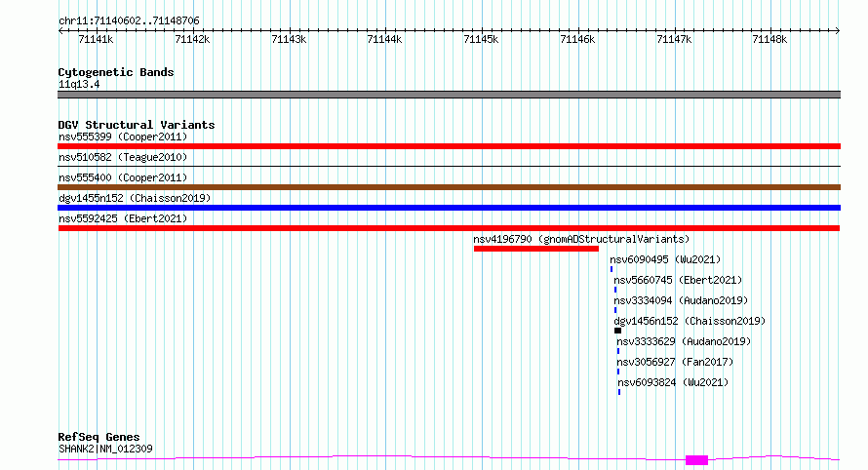The width and height of the screenshot is (868, 470).
Task: Click nsv6093824 (Wu2021) label
Action: (x=673, y=382)
